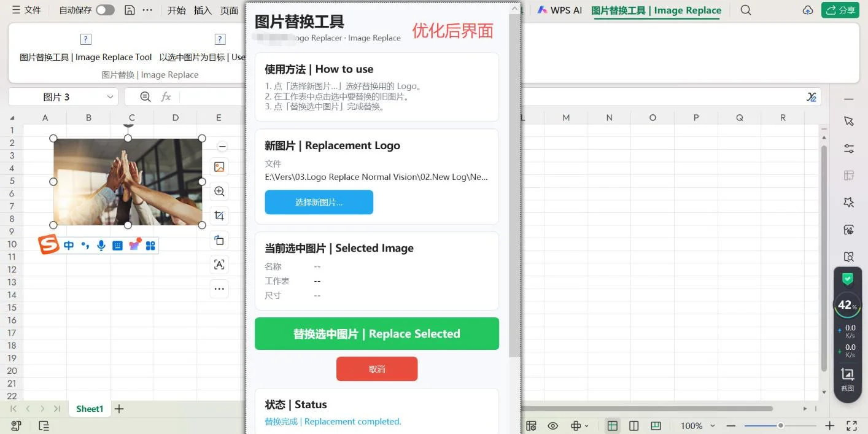Click the high-five hands picture in the sheet
This screenshot has width=868, height=434.
coord(128,182)
